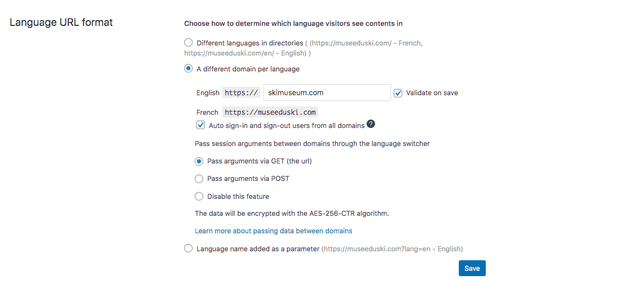Uncheck 'Auto sign-in and sign-out users' checkbox
Screen dimensions: 644x292
201,125
